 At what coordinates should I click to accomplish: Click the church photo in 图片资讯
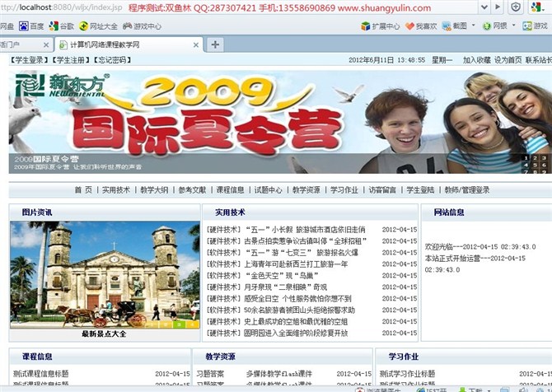[x=105, y=274]
